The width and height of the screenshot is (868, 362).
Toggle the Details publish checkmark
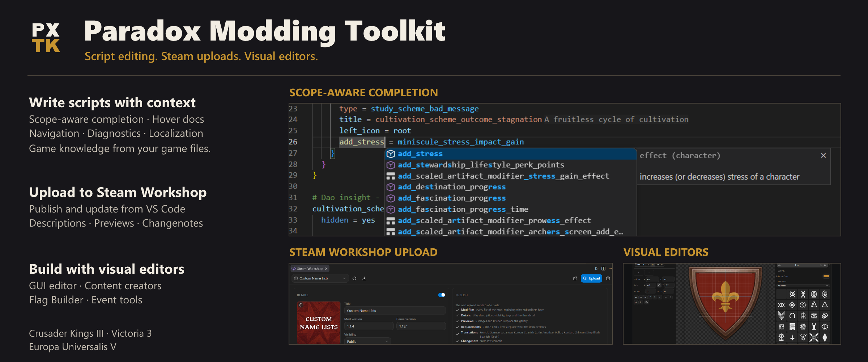pos(458,316)
